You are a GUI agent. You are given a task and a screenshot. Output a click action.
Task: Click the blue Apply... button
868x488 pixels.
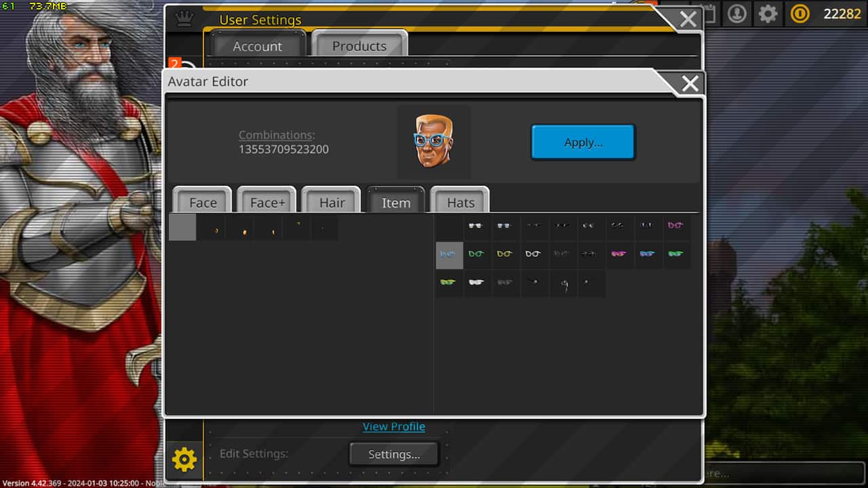[x=583, y=142]
